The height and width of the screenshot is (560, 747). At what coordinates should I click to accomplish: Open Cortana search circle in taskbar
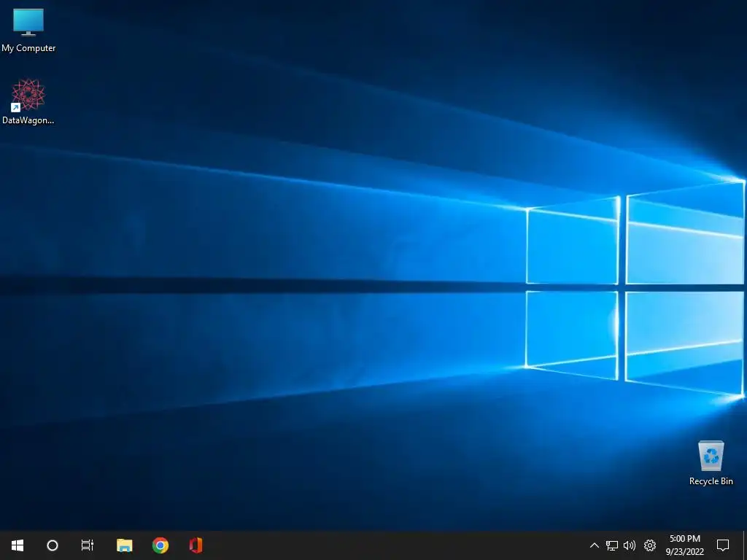click(x=53, y=545)
